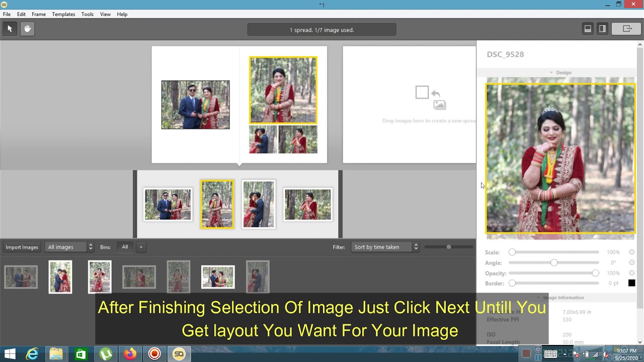Open the on-screen keyboard tray icon
644x362 pixels.
[550, 354]
